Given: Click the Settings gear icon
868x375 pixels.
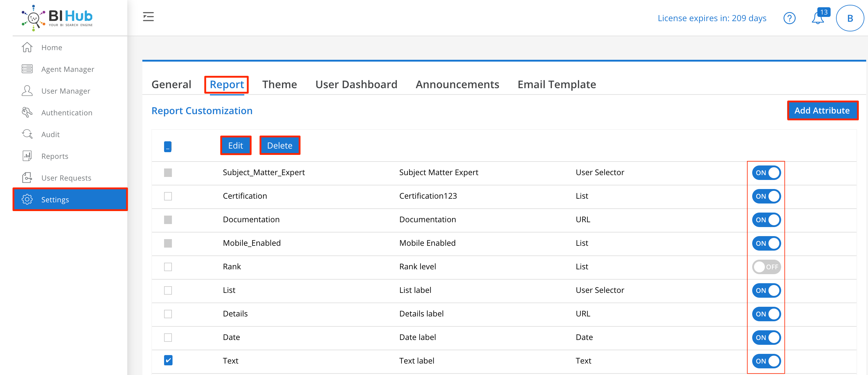Looking at the screenshot, I should pyautogui.click(x=27, y=200).
